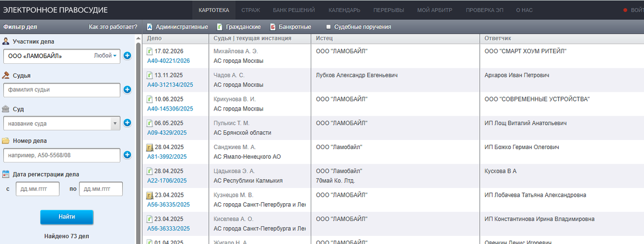Filter by Гражданские cases
This screenshot has width=644, height=244.
click(x=243, y=27)
